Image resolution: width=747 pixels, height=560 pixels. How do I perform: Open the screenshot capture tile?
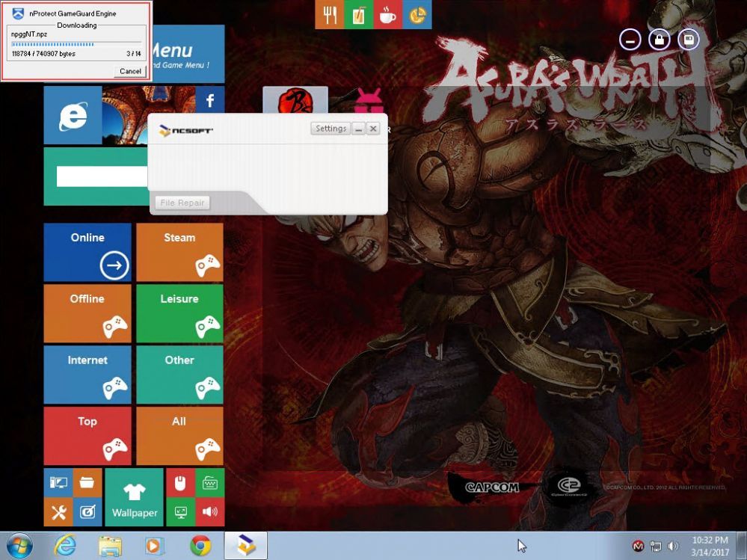[x=87, y=512]
